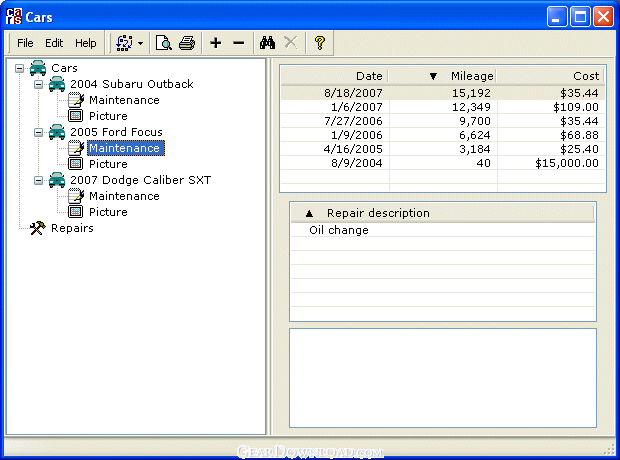Click the car icon of Subaru Outback
The width and height of the screenshot is (620, 460).
pyautogui.click(x=57, y=84)
